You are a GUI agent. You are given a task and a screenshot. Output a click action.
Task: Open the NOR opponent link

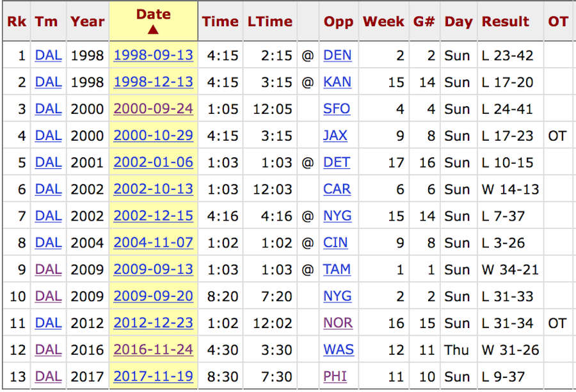(x=338, y=324)
